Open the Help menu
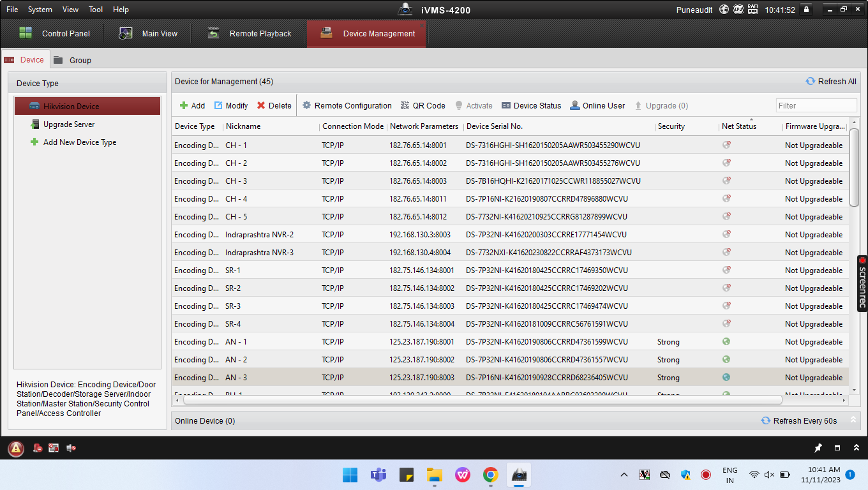Screen dimensions: 868x490 121,10
